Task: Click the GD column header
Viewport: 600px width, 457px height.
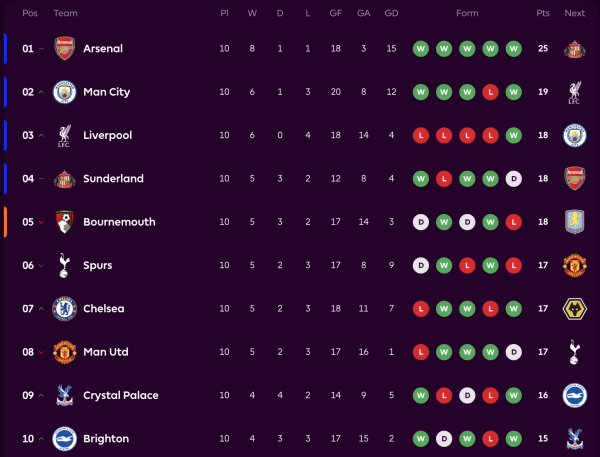Action: click(x=391, y=14)
